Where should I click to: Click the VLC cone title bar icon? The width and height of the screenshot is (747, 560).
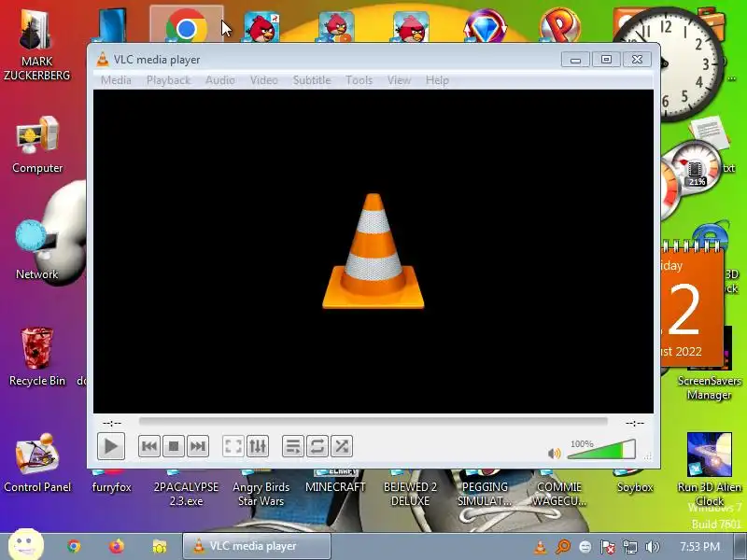coord(102,60)
